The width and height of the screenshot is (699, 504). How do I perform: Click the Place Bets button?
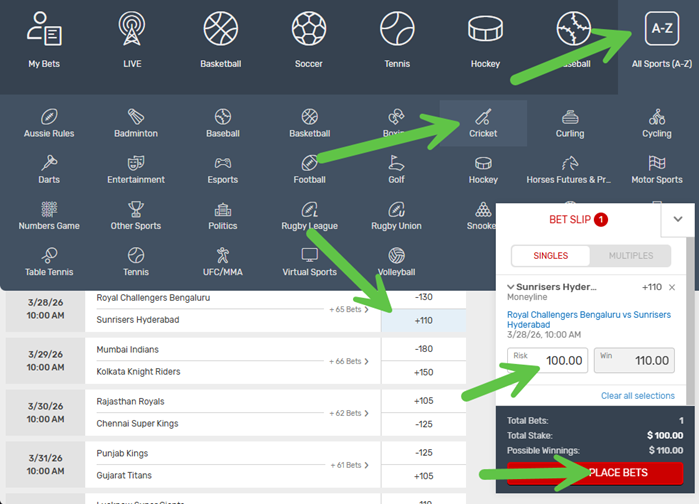(x=595, y=472)
